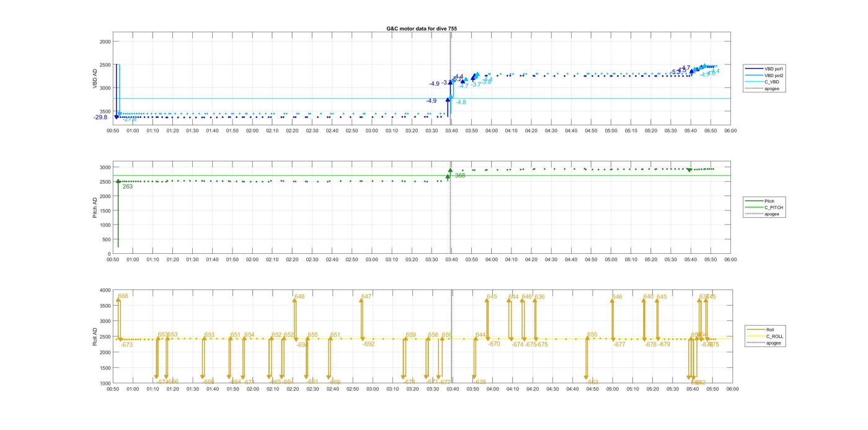Click the "Roll AD" y-axis label
Viewport: 868px width, 430px height.
tap(95, 336)
